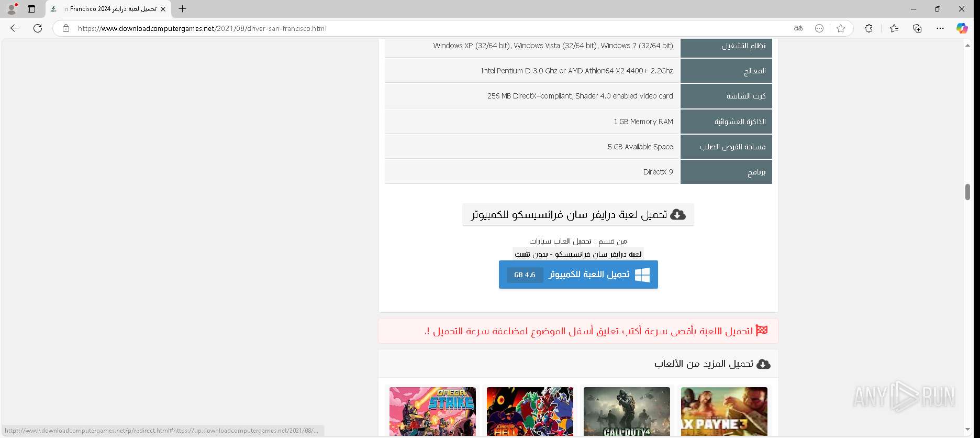This screenshot has width=980, height=438.
Task: Open browser extensions puzzle icon
Action: tap(868, 28)
